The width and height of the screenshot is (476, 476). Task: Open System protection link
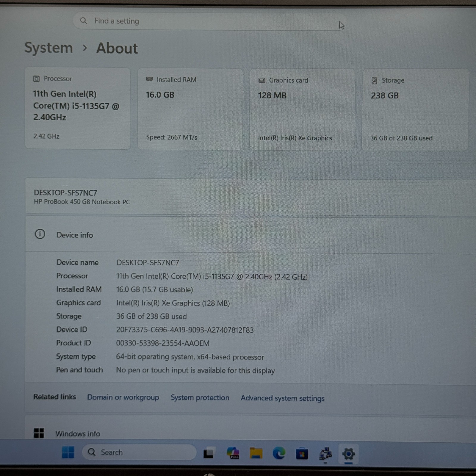pos(200,398)
